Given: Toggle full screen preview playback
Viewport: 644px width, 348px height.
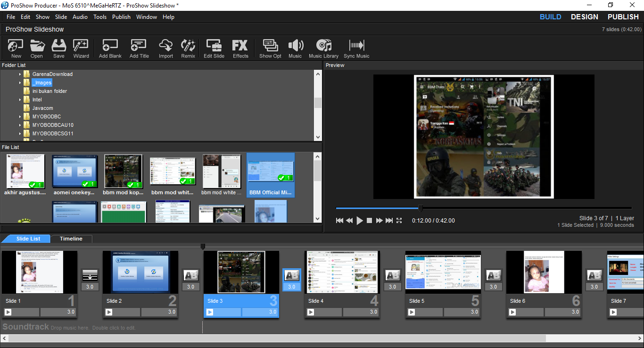Looking at the screenshot, I should click(x=399, y=220).
